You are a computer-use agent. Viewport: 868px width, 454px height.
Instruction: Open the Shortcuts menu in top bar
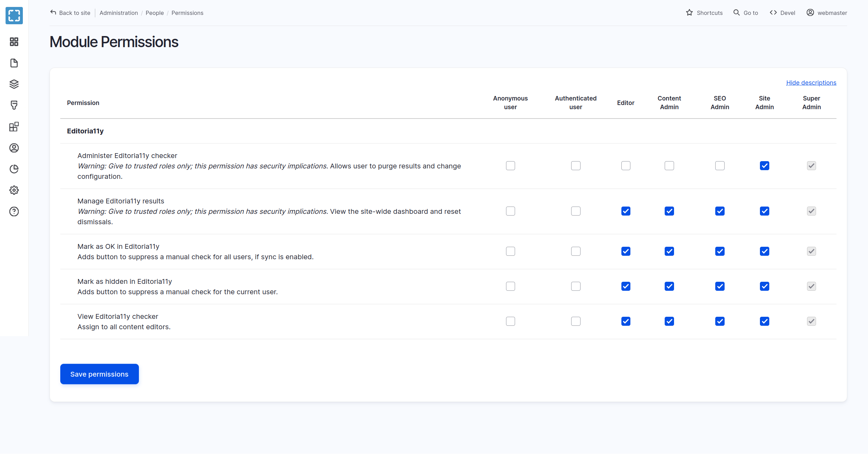click(704, 13)
